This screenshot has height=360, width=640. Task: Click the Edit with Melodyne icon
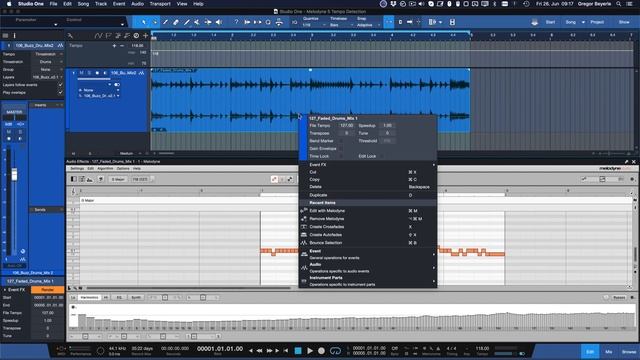coord(304,211)
